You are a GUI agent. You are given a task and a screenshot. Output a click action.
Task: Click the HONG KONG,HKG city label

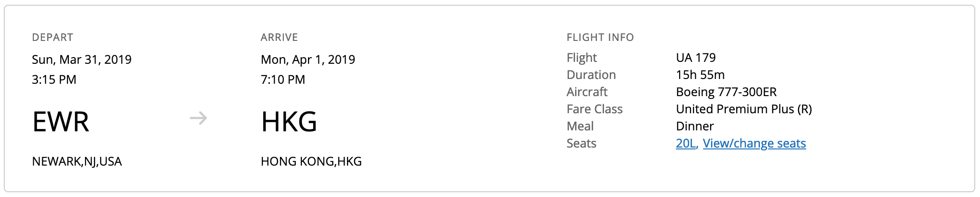[x=311, y=161]
